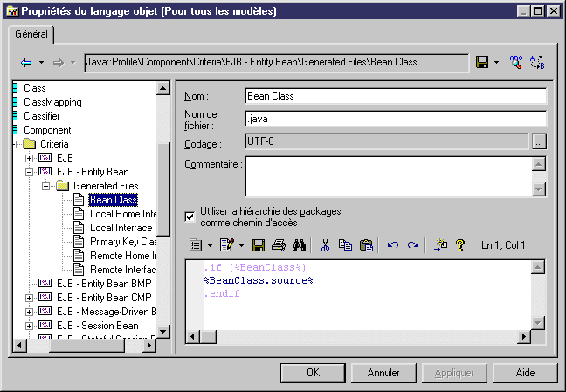Click the redo arrow in editor toolbar
566x392 pixels.
(413, 246)
